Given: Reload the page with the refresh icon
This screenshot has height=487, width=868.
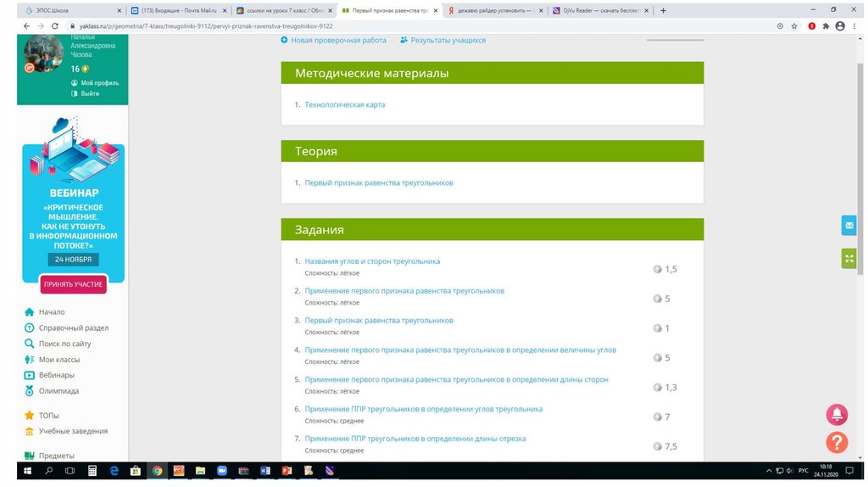Looking at the screenshot, I should (x=54, y=26).
